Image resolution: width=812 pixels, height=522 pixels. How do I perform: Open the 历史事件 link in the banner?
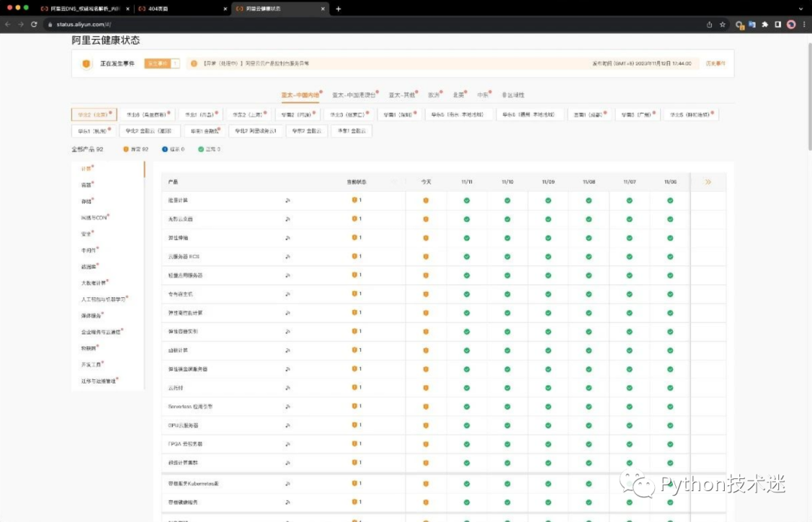click(x=715, y=63)
